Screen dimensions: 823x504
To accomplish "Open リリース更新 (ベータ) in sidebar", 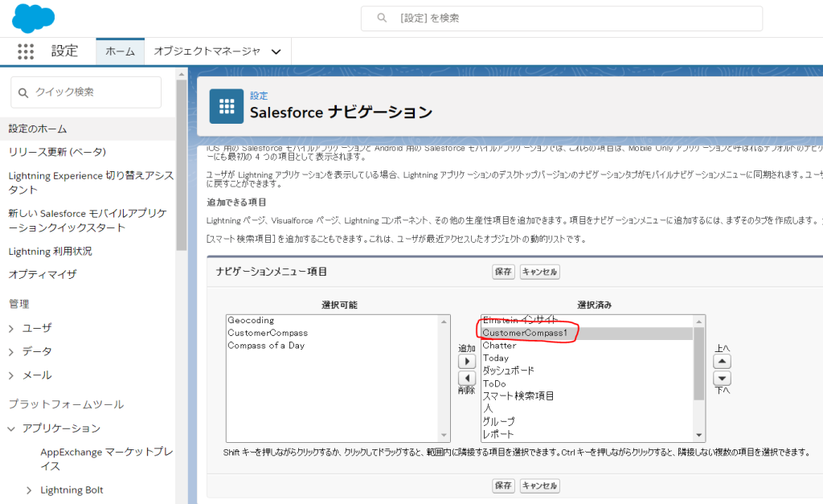I will tap(57, 152).
